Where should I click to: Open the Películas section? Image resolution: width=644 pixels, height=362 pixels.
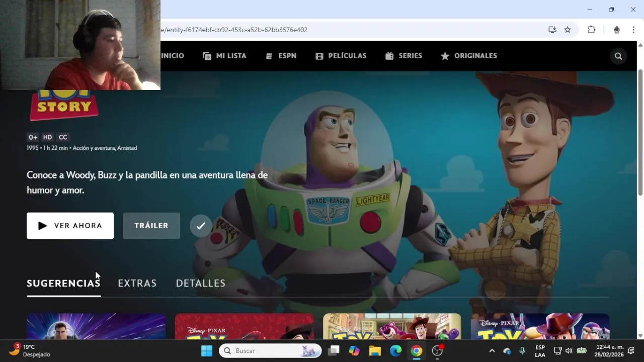341,56
